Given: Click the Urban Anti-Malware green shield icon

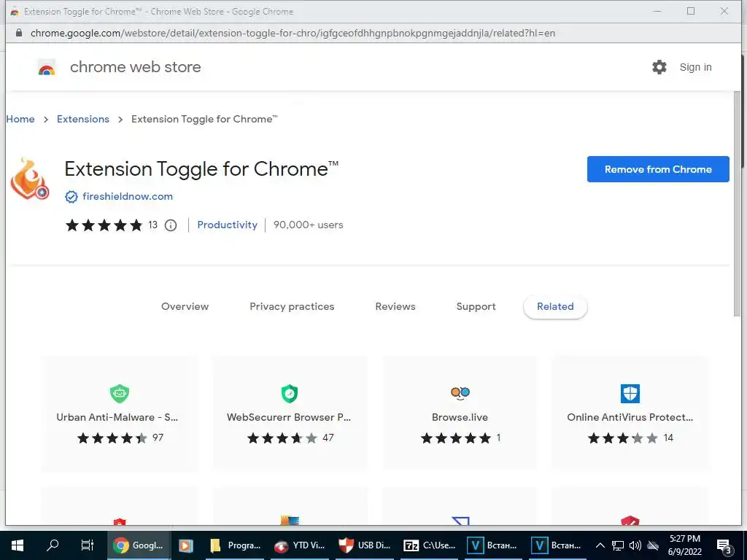Looking at the screenshot, I should [x=120, y=393].
